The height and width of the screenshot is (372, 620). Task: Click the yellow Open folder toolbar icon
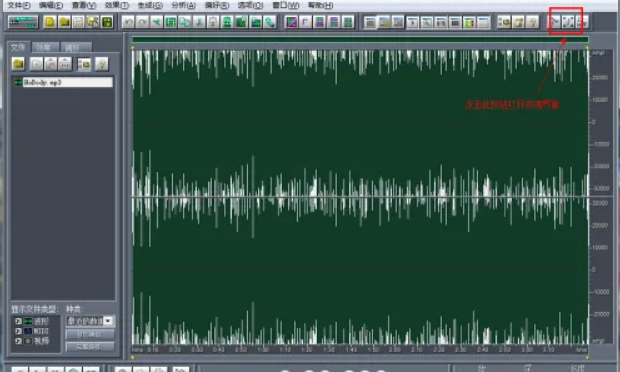tap(64, 22)
